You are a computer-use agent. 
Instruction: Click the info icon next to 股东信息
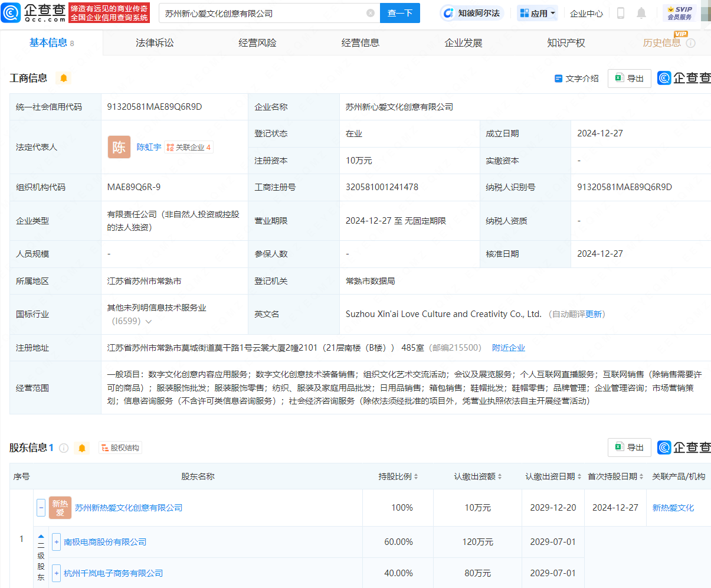coord(64,448)
